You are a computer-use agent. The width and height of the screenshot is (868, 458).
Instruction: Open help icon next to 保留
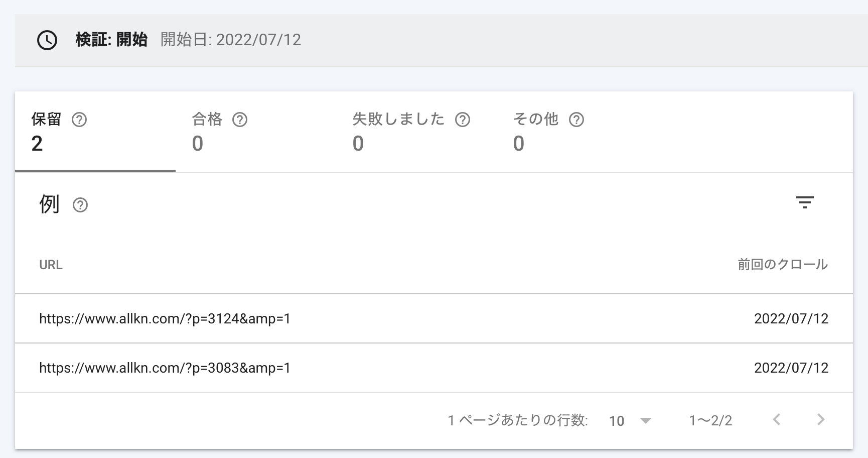coord(79,120)
